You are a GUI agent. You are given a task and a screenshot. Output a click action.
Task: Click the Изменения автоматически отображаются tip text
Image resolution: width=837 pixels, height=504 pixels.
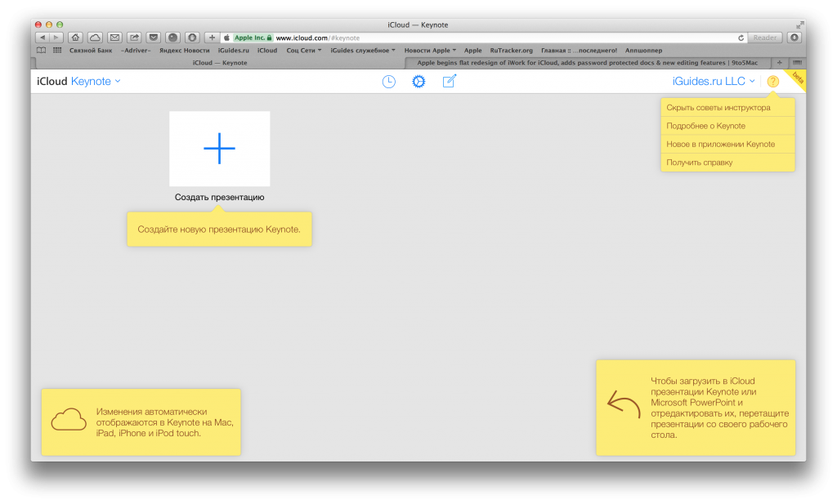pyautogui.click(x=164, y=422)
